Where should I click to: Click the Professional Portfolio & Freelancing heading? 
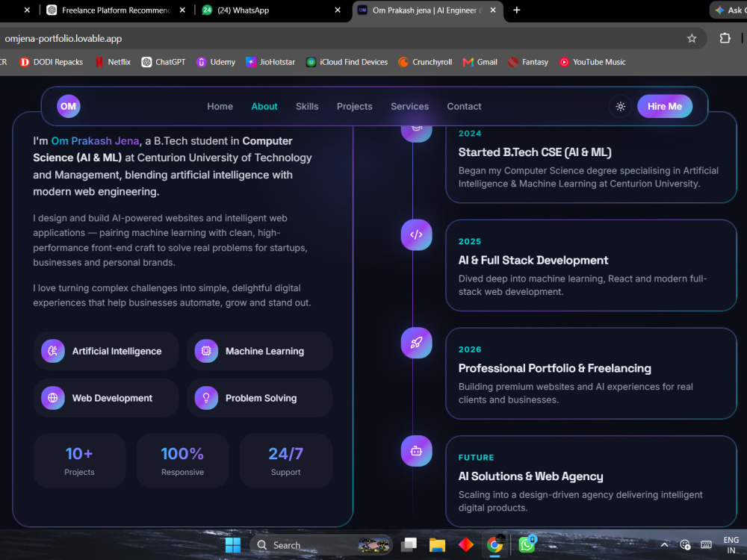coord(554,369)
